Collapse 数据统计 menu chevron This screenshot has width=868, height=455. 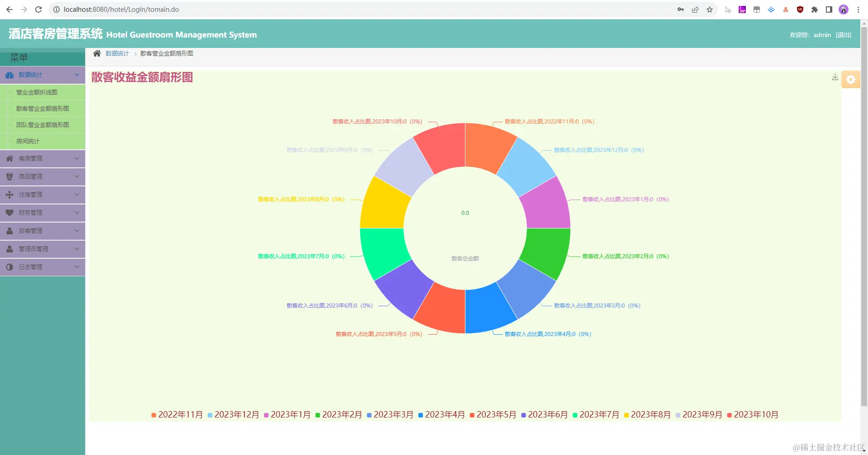tap(77, 75)
